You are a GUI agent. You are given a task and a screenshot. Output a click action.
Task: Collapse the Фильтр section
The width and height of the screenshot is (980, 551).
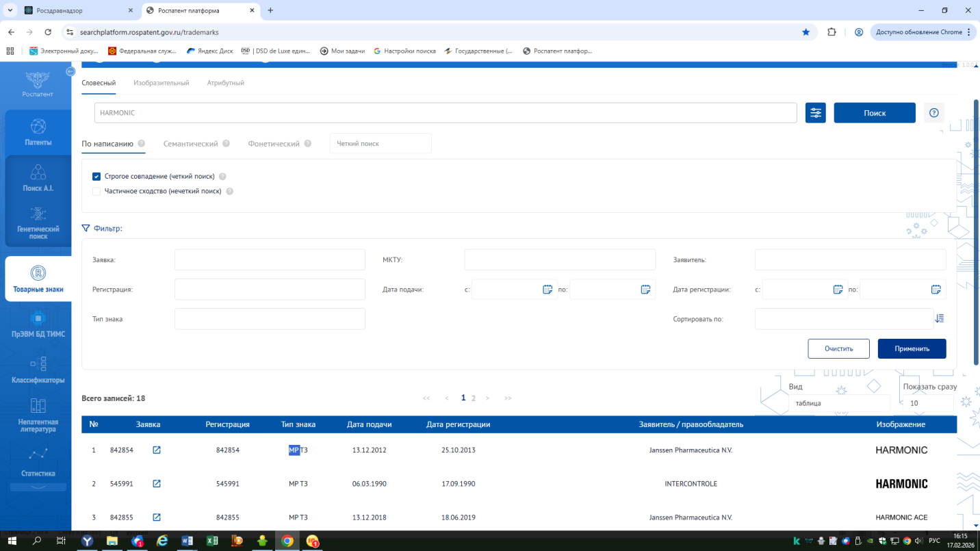102,229
